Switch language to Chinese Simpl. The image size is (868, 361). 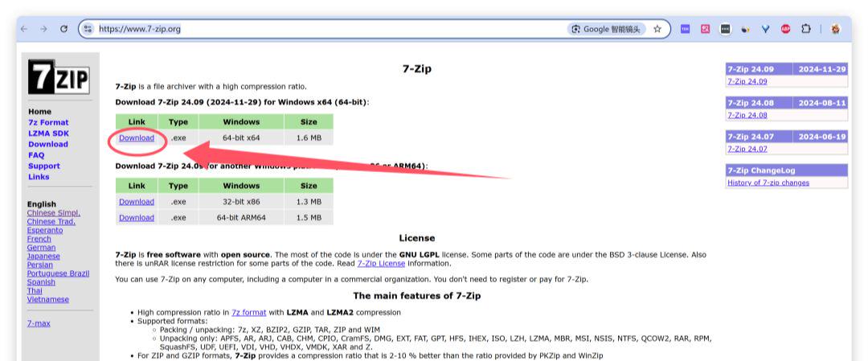pos(54,212)
